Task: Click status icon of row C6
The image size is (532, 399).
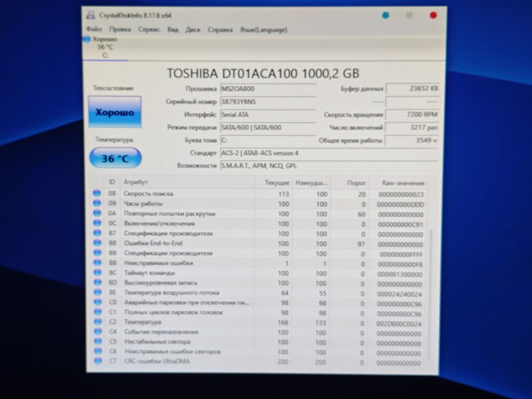Action: pos(98,351)
